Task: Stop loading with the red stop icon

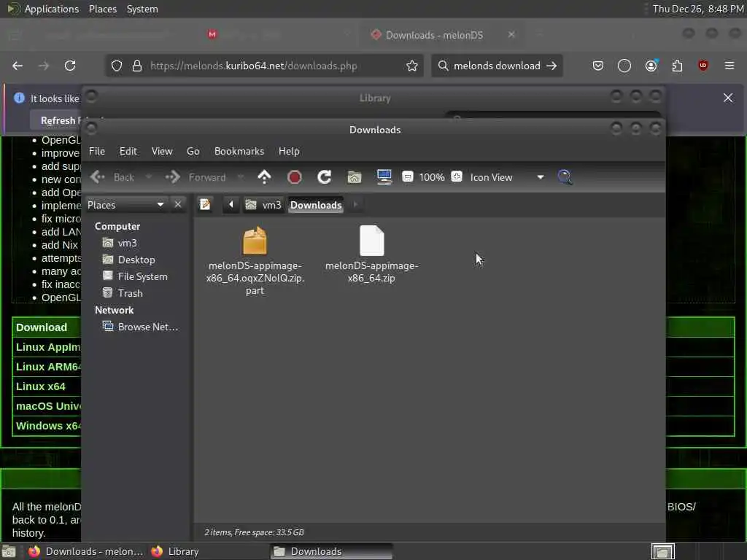Action: [x=295, y=177]
